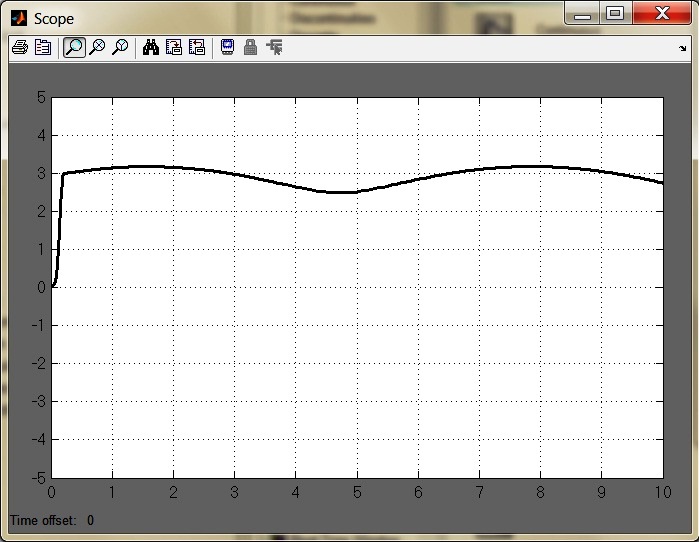This screenshot has height=542, width=699.
Task: Select the Zoom Y-axis tool
Action: [x=120, y=47]
